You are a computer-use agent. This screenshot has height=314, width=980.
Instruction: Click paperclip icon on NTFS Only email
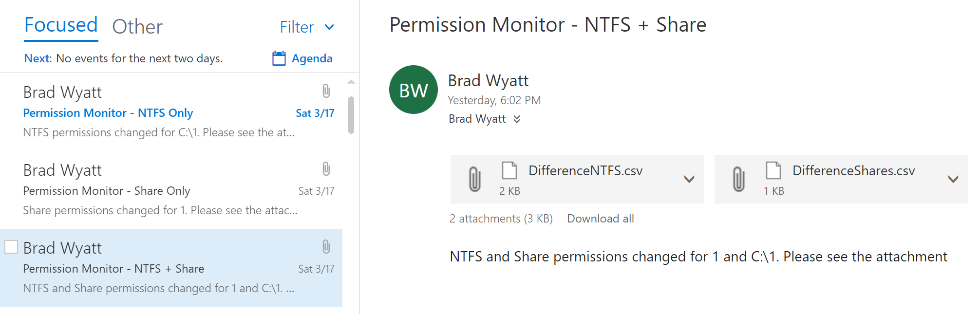[x=326, y=91]
